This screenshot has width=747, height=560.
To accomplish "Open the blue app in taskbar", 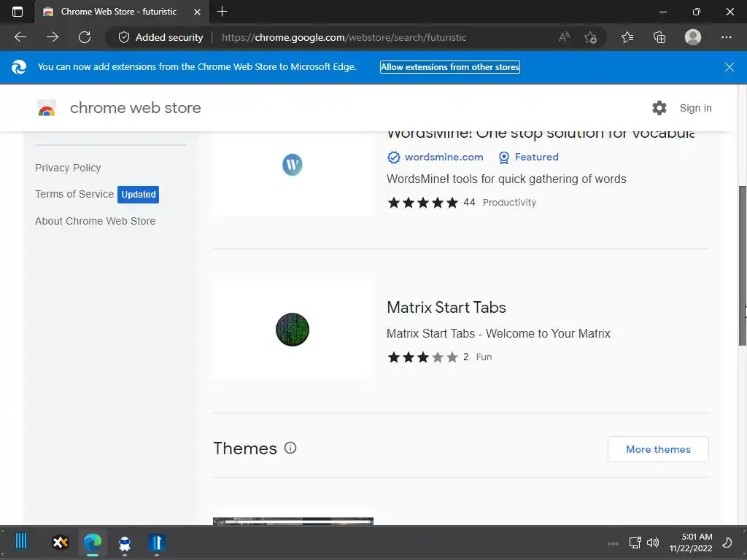I will pos(157,542).
